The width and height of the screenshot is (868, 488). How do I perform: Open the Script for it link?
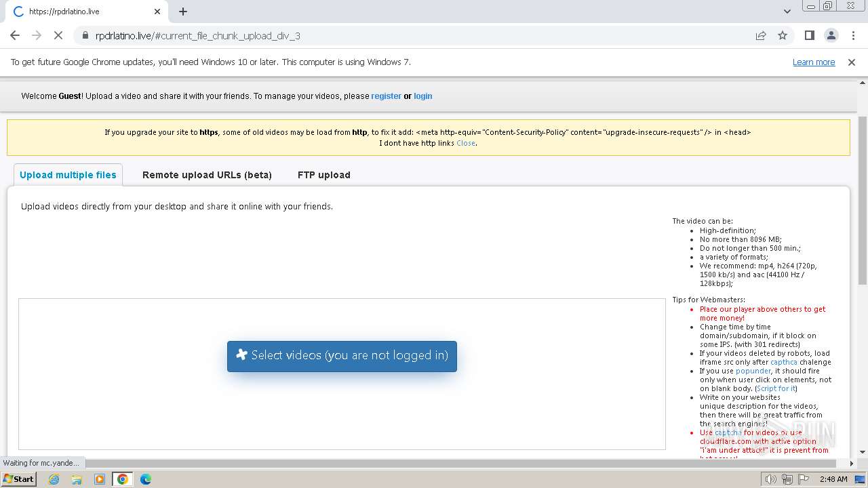click(x=776, y=388)
